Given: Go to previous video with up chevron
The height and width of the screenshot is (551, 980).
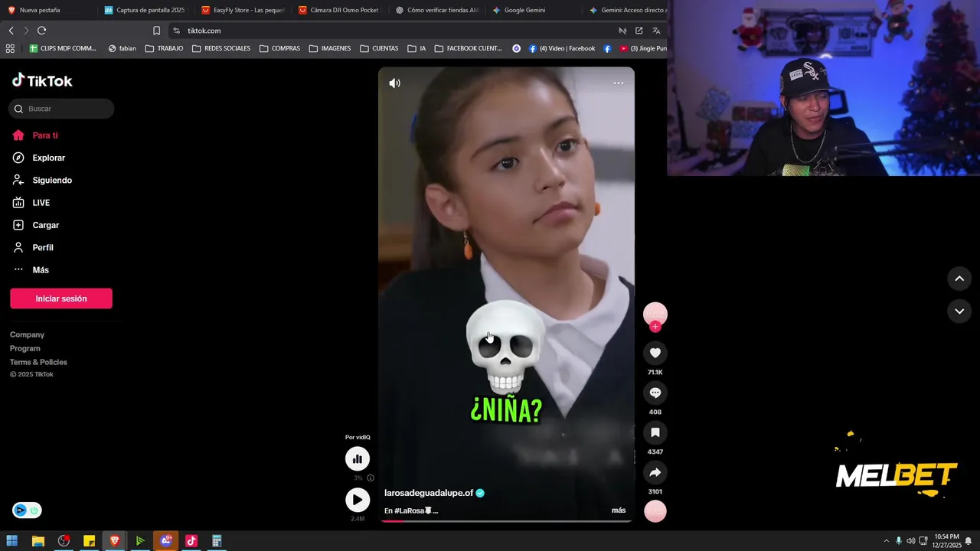Looking at the screenshot, I should click(959, 279).
